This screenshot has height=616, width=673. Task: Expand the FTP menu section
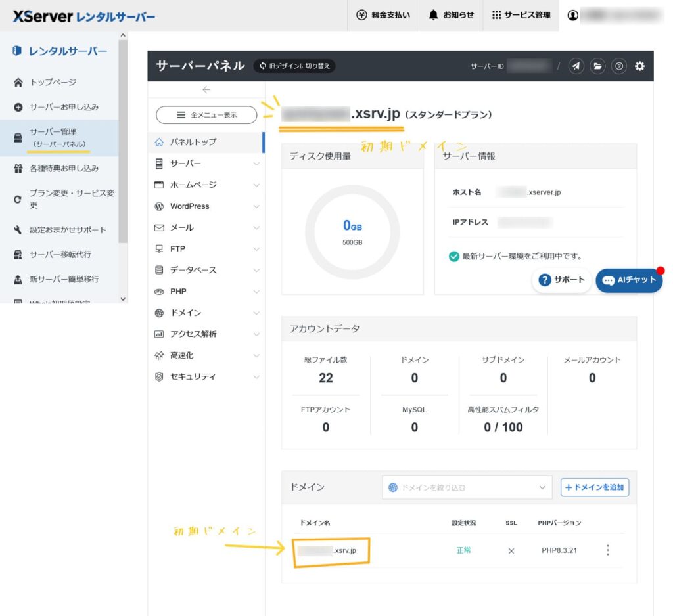(206, 249)
